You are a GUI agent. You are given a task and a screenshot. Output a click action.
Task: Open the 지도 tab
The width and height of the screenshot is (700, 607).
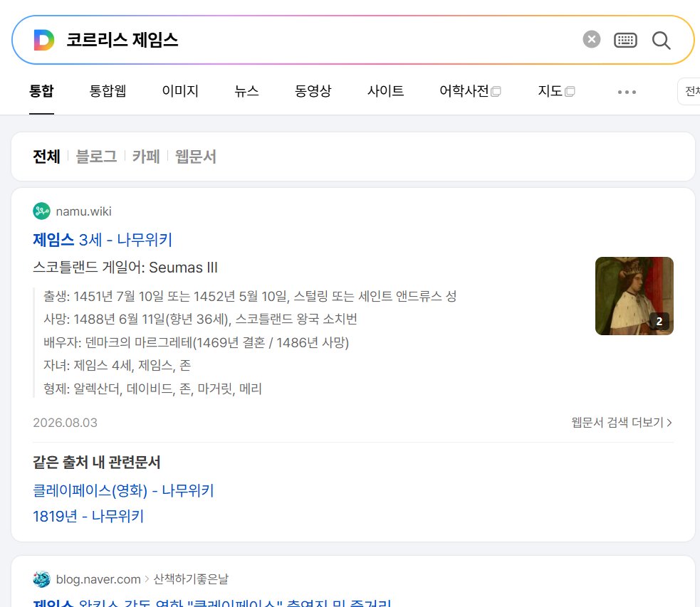coord(556,91)
